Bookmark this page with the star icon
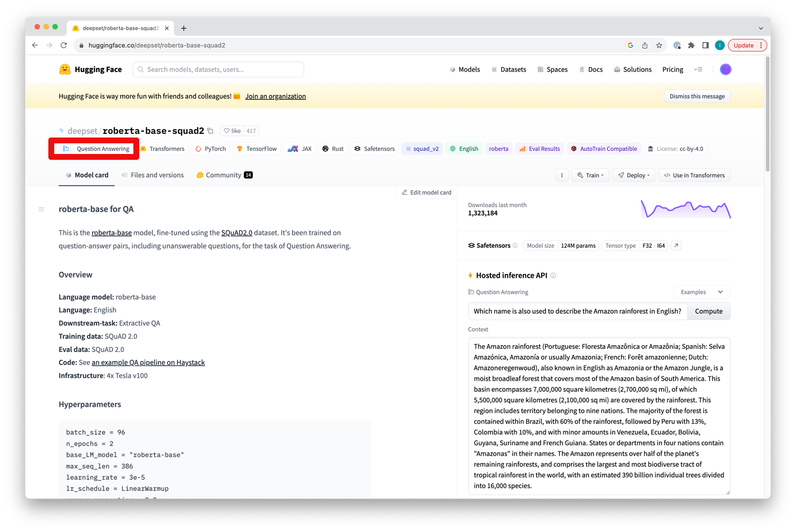The width and height of the screenshot is (796, 532). tap(659, 45)
